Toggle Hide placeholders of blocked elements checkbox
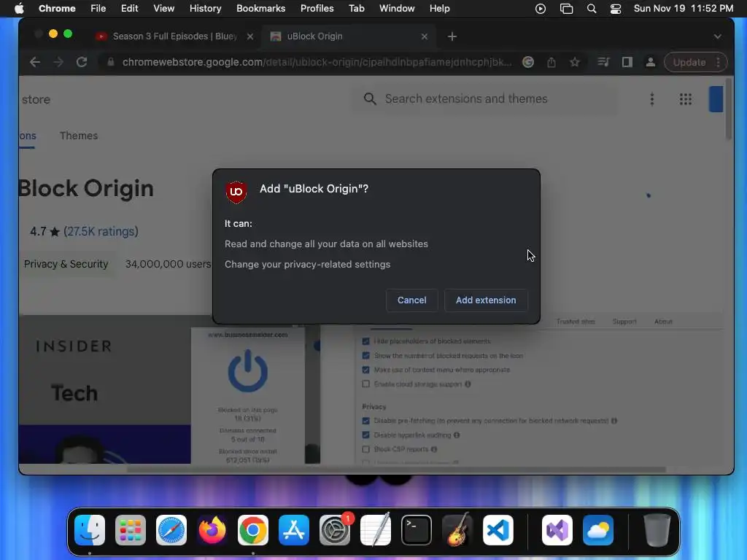This screenshot has width=747, height=560. 365,341
